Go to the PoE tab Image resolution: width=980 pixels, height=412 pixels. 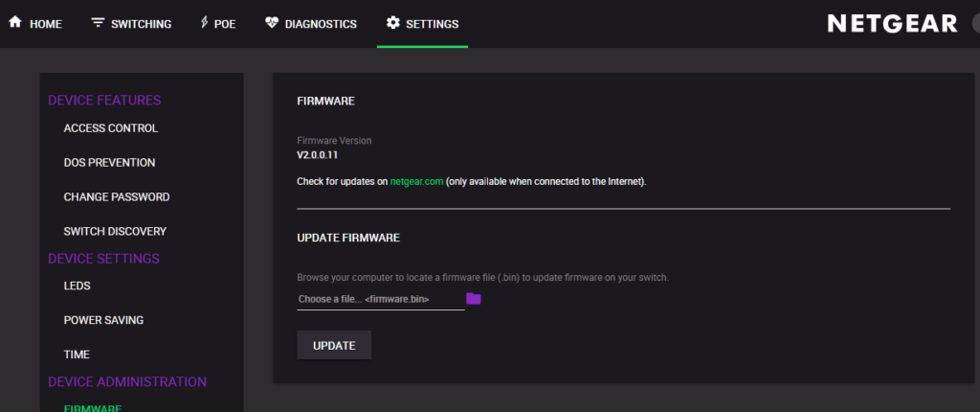[218, 24]
